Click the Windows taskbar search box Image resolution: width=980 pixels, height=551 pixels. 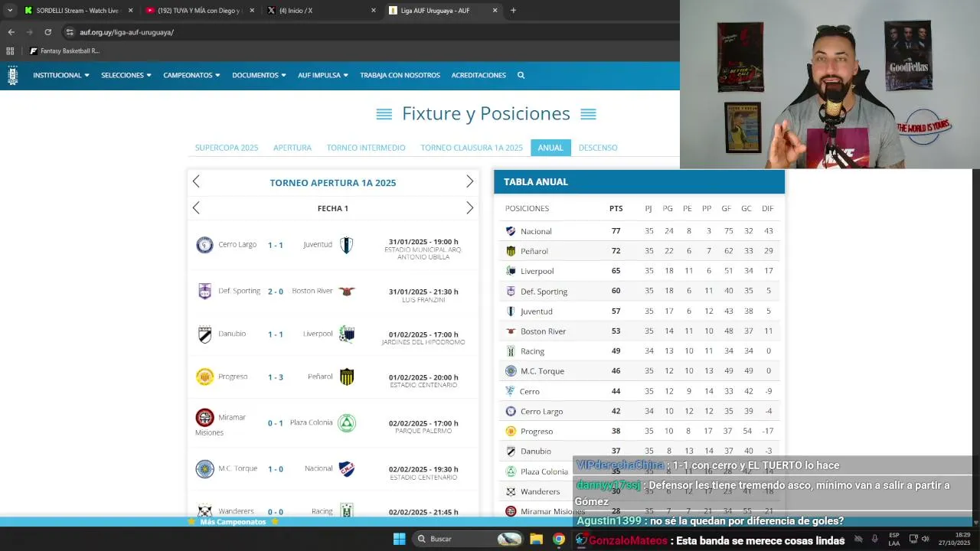(x=469, y=539)
